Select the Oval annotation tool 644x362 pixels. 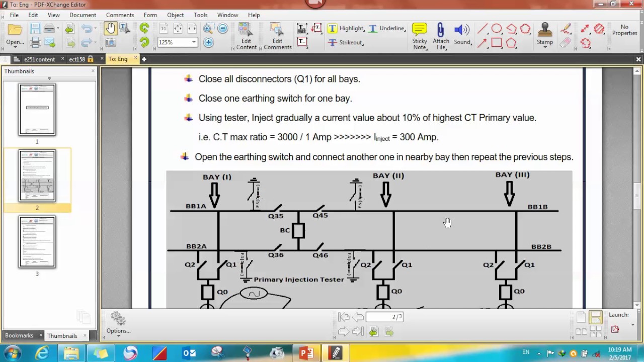pos(497,29)
